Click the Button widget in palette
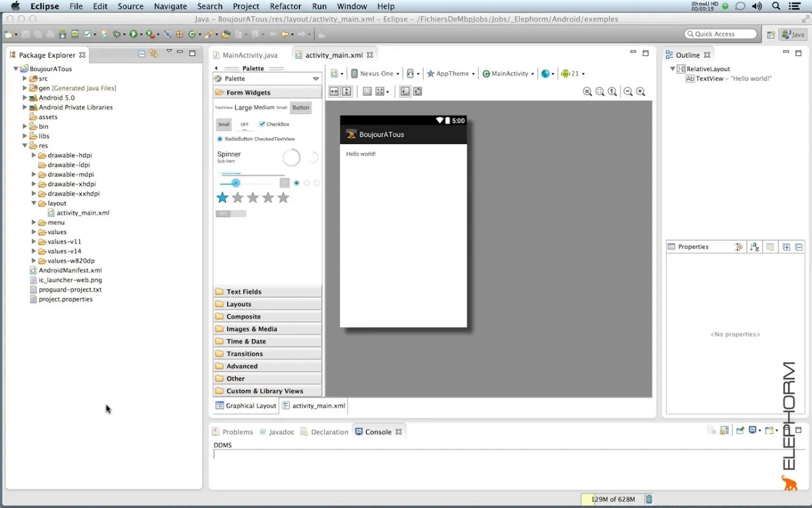The image size is (812, 508). coord(301,107)
